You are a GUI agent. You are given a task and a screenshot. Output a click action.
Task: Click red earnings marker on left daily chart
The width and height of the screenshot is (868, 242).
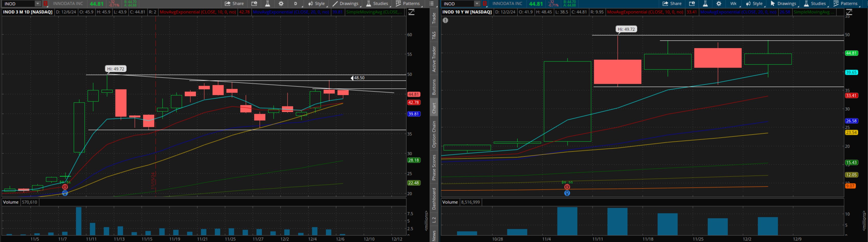click(x=65, y=187)
